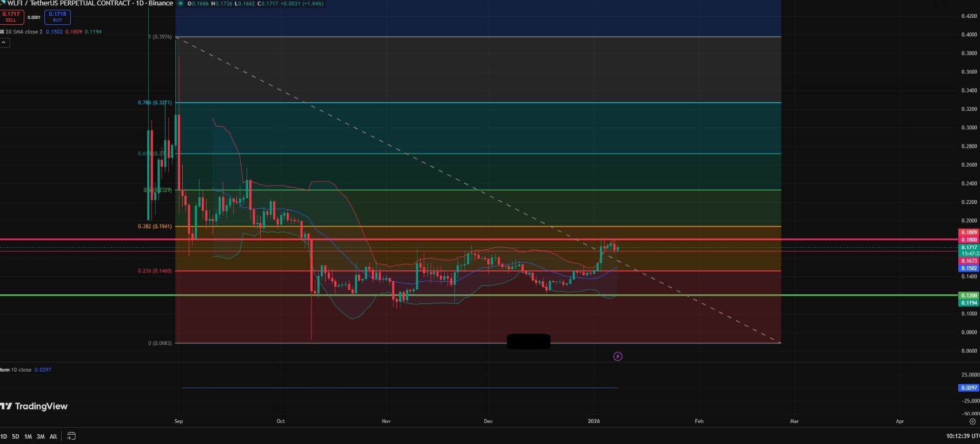
Task: Click the Dec label on time axis
Action: click(488, 421)
